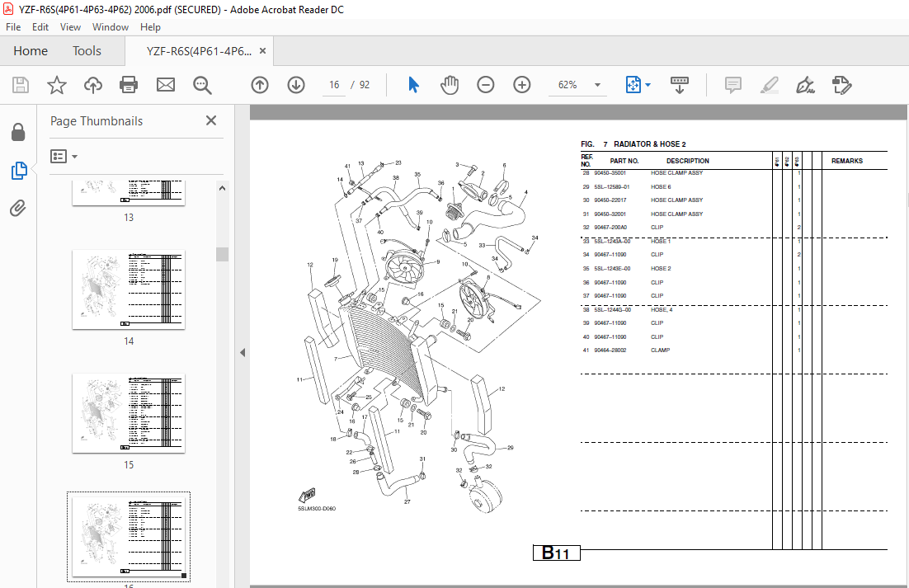Click 'CLAMP' description for ref 41
Image resolution: width=909 pixels, height=588 pixels.
point(660,350)
